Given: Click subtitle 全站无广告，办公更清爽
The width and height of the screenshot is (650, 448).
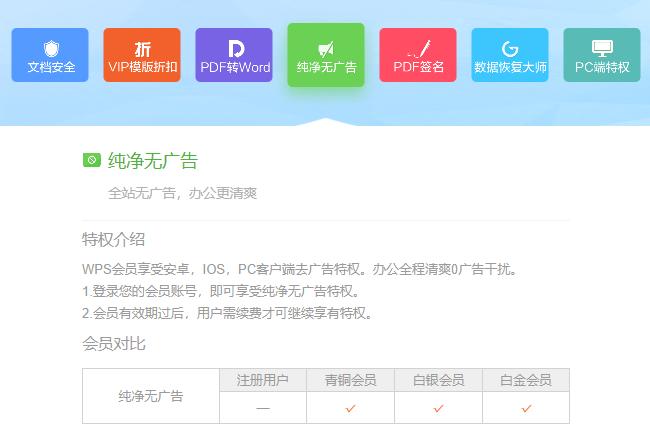Looking at the screenshot, I should [182, 193].
